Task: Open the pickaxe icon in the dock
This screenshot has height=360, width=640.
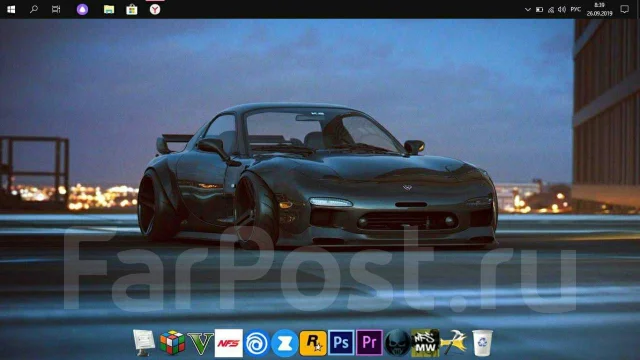Action: (453, 342)
